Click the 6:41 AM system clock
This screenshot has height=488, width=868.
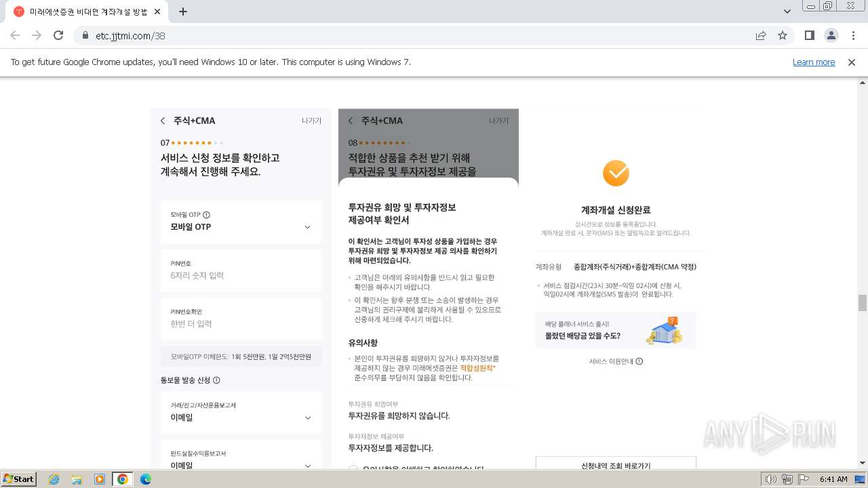[833, 479]
